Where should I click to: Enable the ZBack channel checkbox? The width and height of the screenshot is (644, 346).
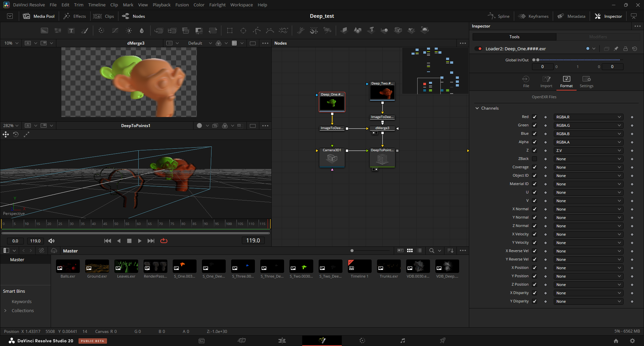pos(535,159)
